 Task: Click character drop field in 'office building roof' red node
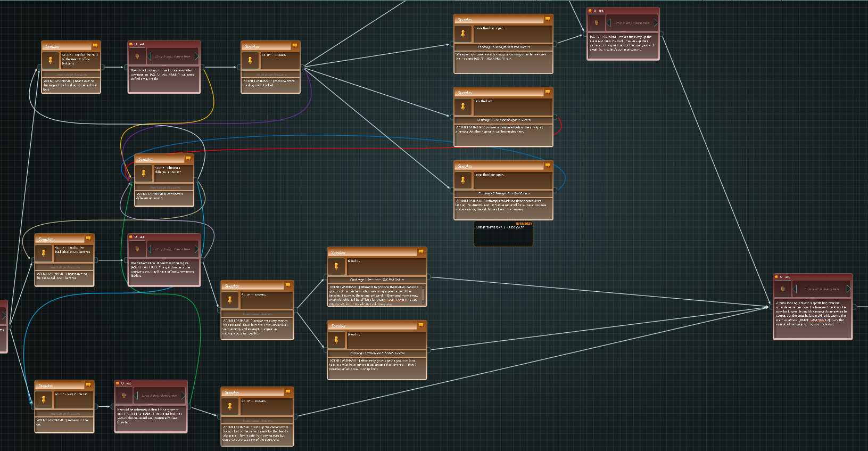point(172,56)
